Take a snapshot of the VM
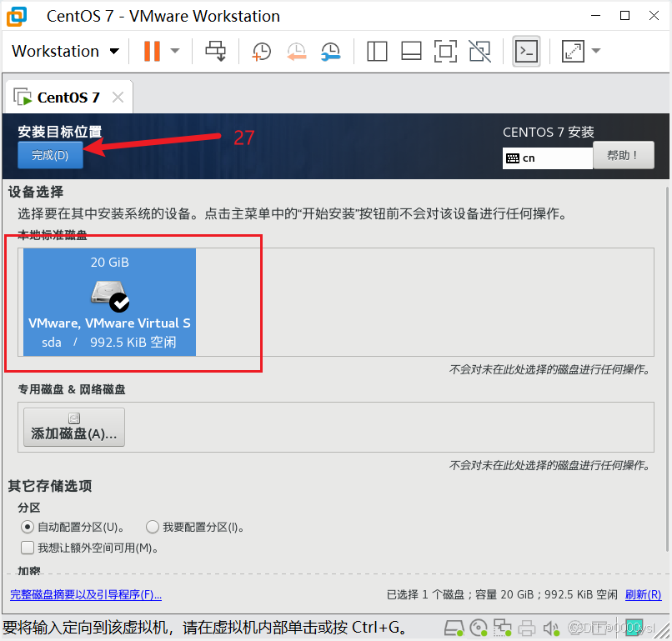This screenshot has height=641, width=672. click(261, 52)
